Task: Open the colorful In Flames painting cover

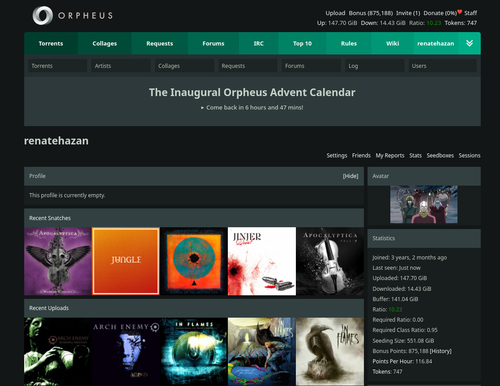Action: coord(262,352)
